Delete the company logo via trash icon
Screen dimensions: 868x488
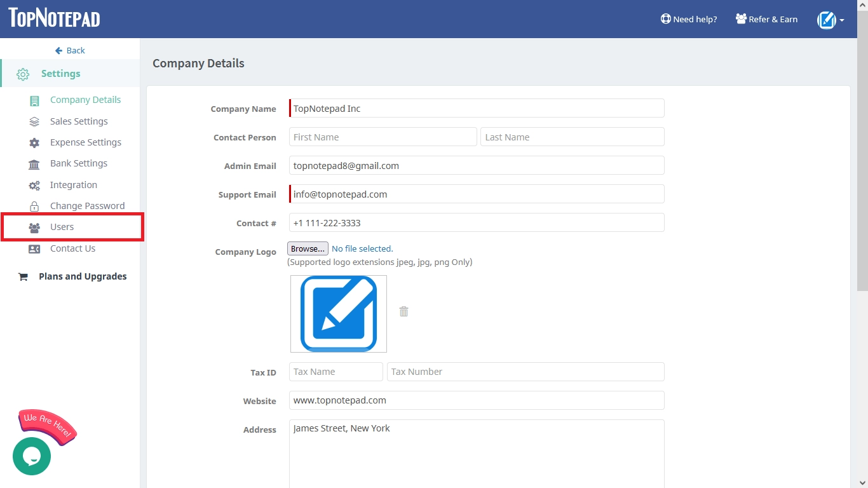403,311
